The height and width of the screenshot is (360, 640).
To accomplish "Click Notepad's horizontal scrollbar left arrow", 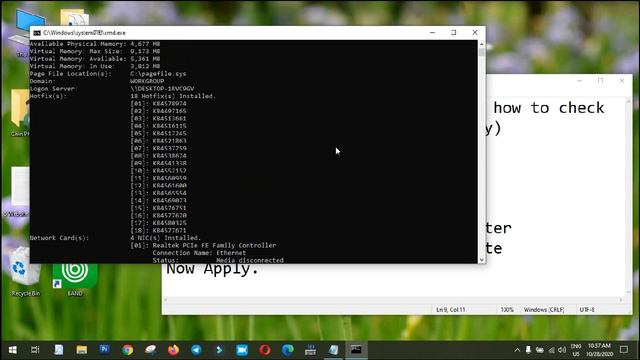I will click(166, 300).
